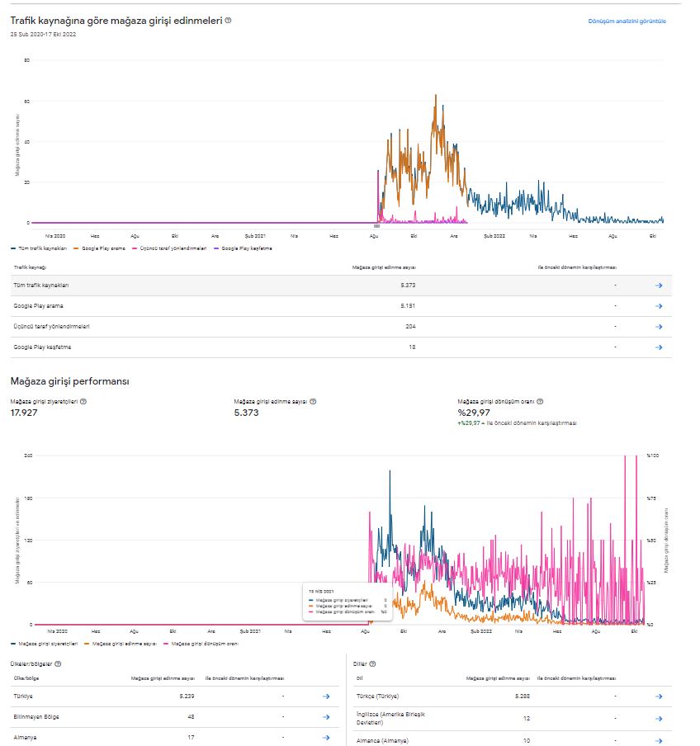
Task: Open help icon beside Ülkeler/bölgeler
Action: [58, 663]
